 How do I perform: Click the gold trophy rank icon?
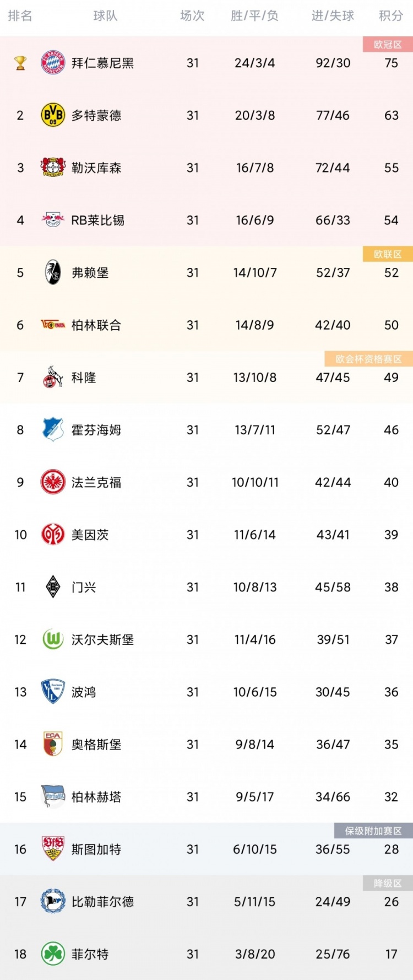(20, 63)
